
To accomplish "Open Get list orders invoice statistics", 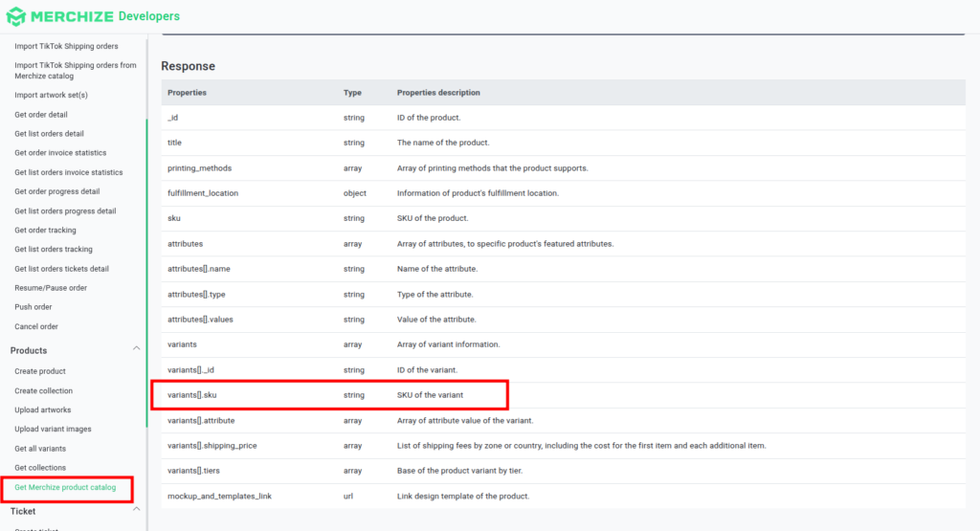I will coord(69,172).
